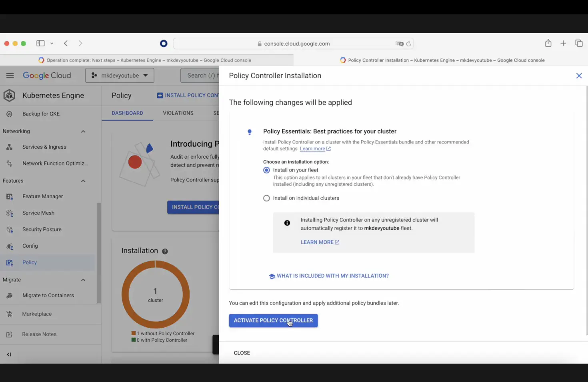Click the Installation help question mark icon
588x382 pixels.
[x=165, y=251]
